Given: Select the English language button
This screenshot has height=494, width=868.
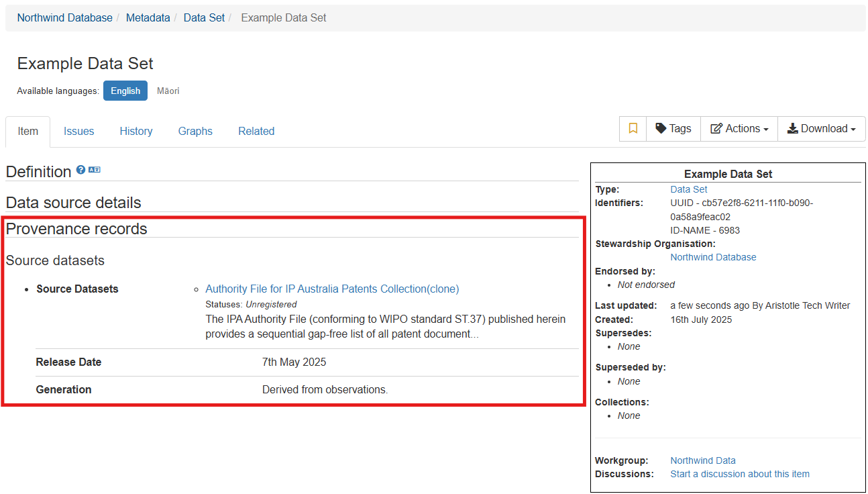Looking at the screenshot, I should (x=125, y=91).
